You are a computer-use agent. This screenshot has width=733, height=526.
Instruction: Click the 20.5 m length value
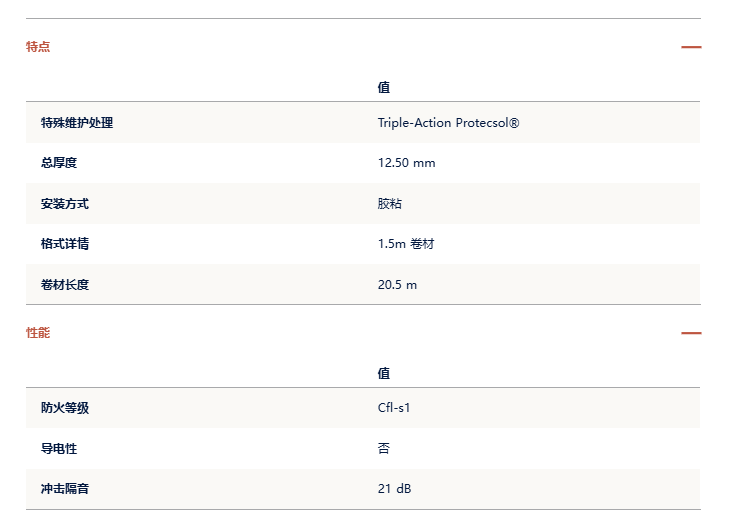pyautogui.click(x=397, y=285)
